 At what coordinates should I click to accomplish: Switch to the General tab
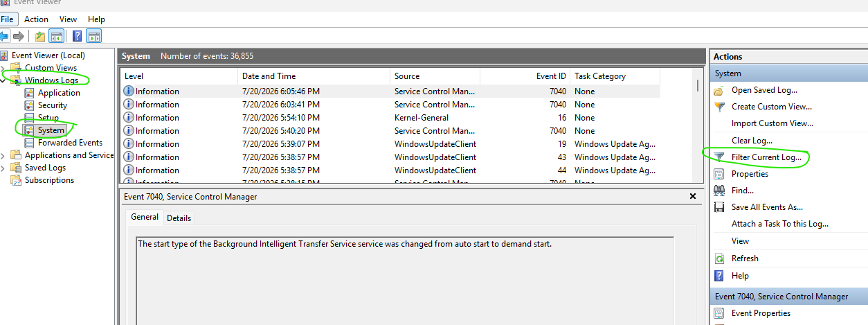(x=145, y=217)
